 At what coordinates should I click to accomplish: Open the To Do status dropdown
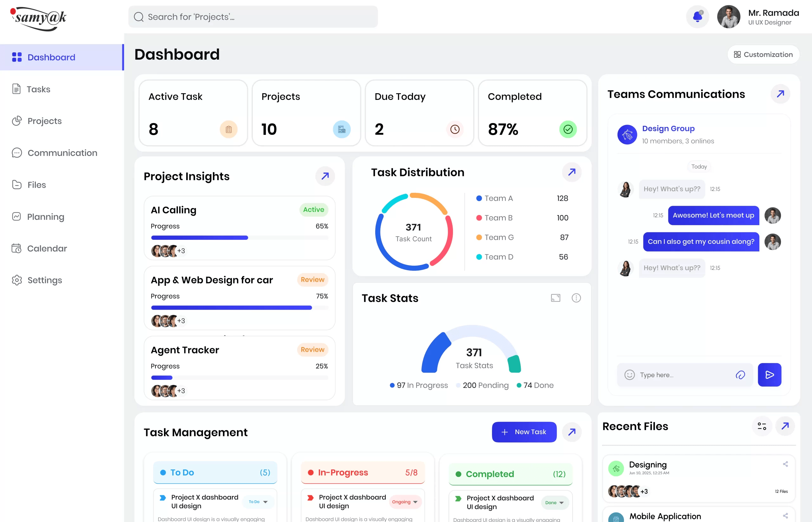tap(258, 502)
